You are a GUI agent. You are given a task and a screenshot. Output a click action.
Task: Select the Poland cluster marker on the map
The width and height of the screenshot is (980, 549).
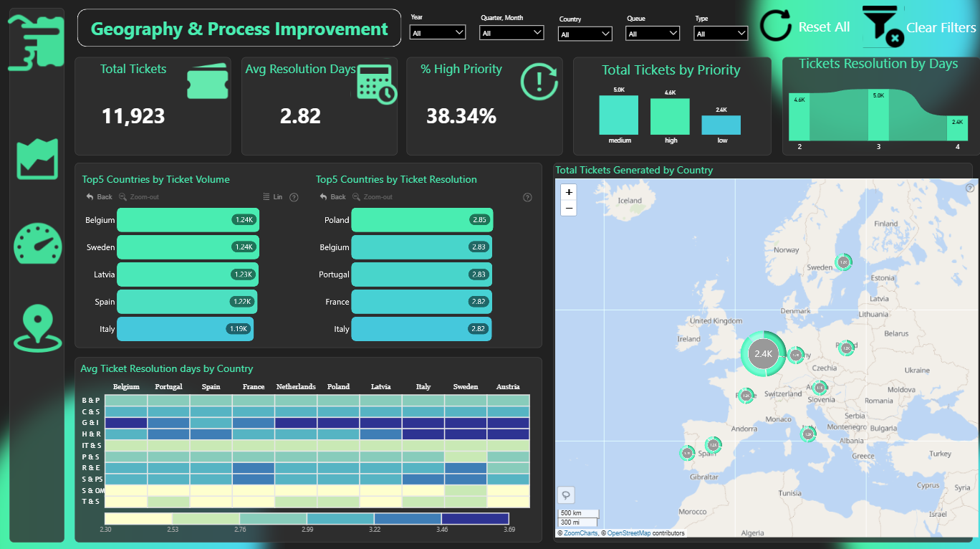(846, 348)
